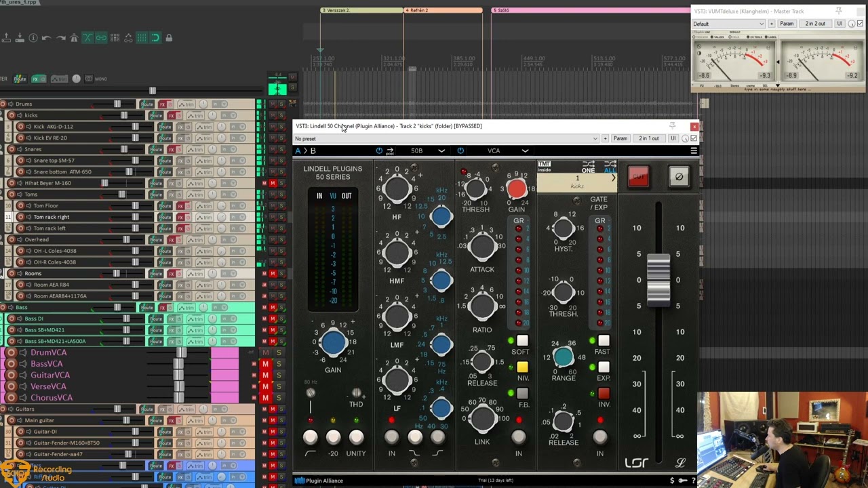Arm record on Kick AKG-D-112 track
Image resolution: width=868 pixels, height=488 pixels.
[x=20, y=127]
